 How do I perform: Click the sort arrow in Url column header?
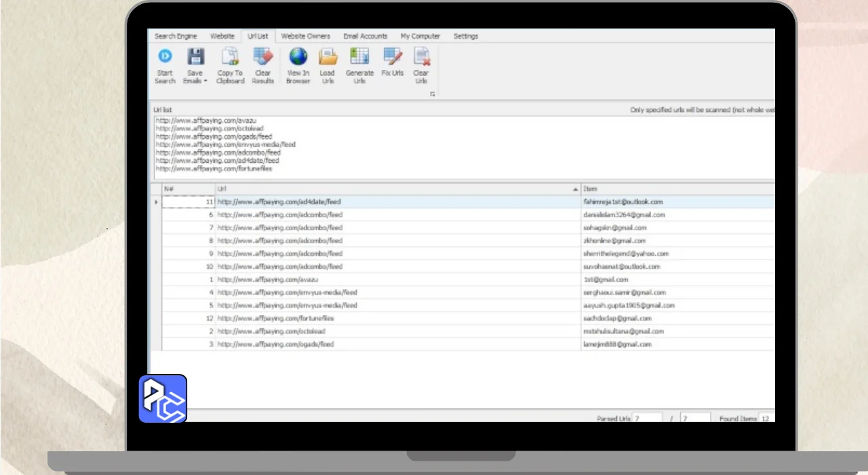pos(576,189)
